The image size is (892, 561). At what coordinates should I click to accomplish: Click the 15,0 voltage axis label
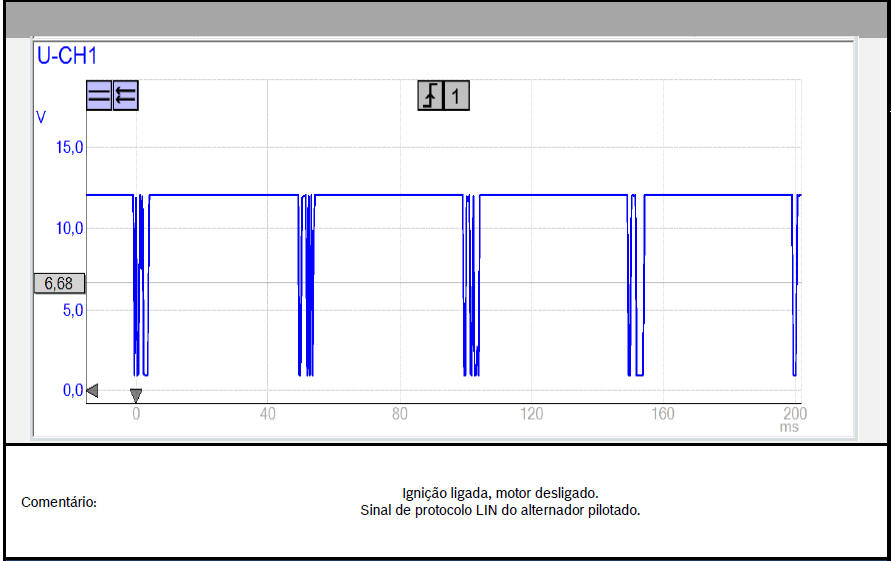68,147
